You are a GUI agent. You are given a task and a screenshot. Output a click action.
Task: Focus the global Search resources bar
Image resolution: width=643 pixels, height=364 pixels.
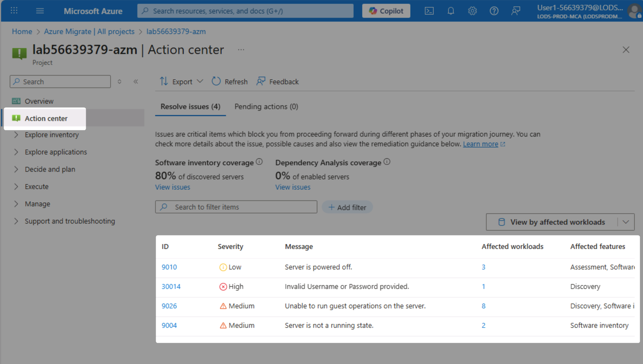245,11
